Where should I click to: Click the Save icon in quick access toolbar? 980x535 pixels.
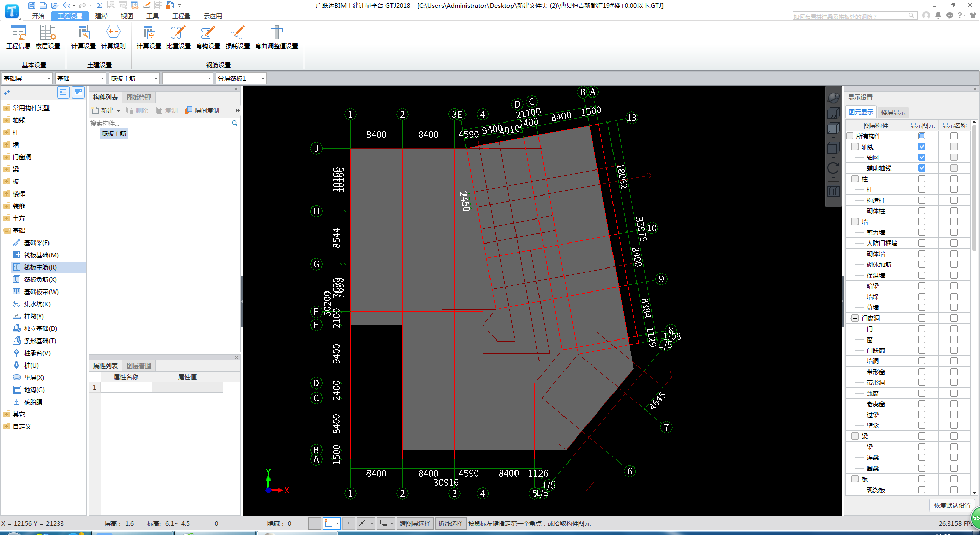pyautogui.click(x=32, y=5)
